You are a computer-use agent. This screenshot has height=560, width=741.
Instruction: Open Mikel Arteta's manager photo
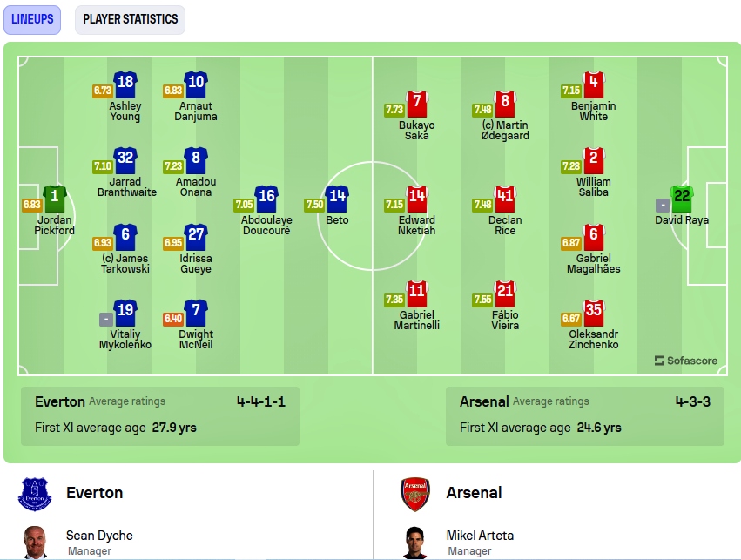tap(415, 543)
